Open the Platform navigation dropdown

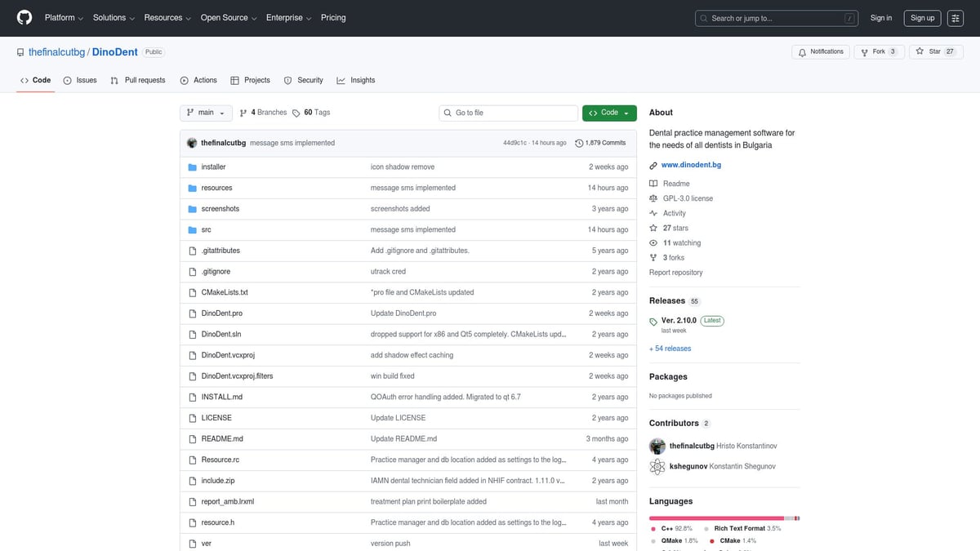coord(63,18)
